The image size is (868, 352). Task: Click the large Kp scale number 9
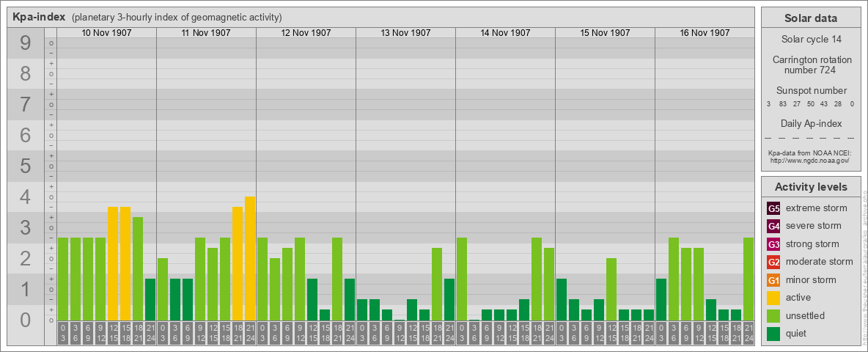click(x=25, y=43)
